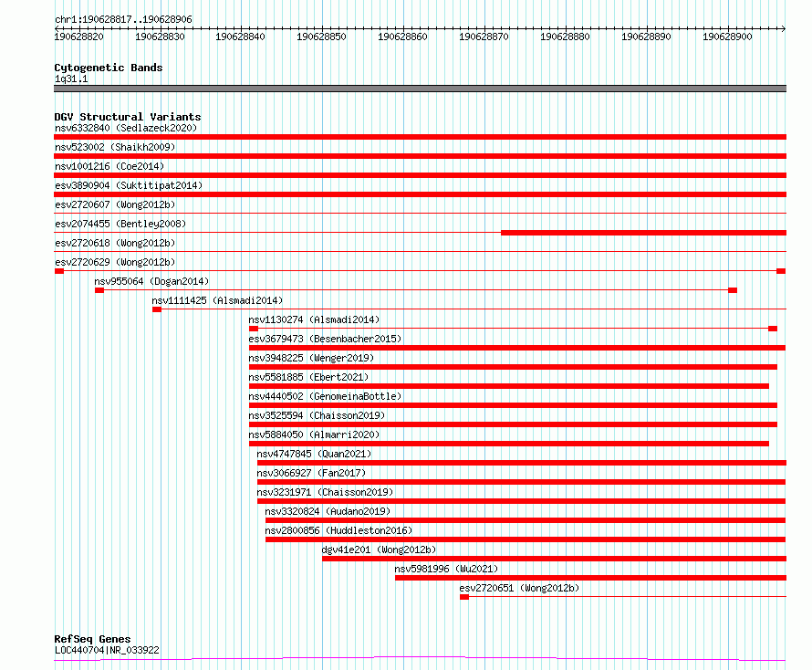This screenshot has width=812, height=670.
Task: Click the red bar under nsv523002
Action: (x=420, y=156)
